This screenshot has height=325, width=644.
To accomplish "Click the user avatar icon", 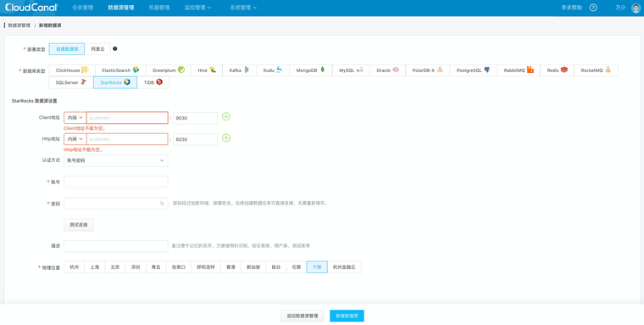I will 636,8.
